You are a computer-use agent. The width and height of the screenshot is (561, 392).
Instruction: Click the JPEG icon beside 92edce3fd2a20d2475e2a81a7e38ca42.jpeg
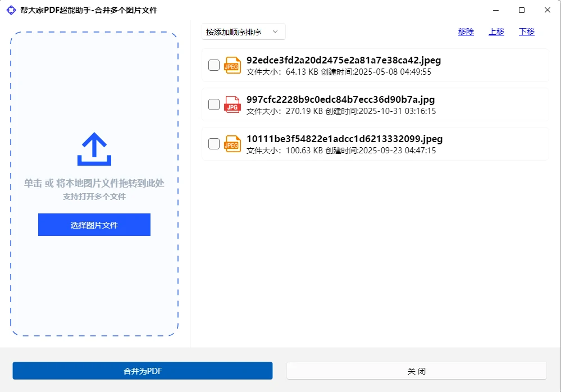tap(232, 65)
